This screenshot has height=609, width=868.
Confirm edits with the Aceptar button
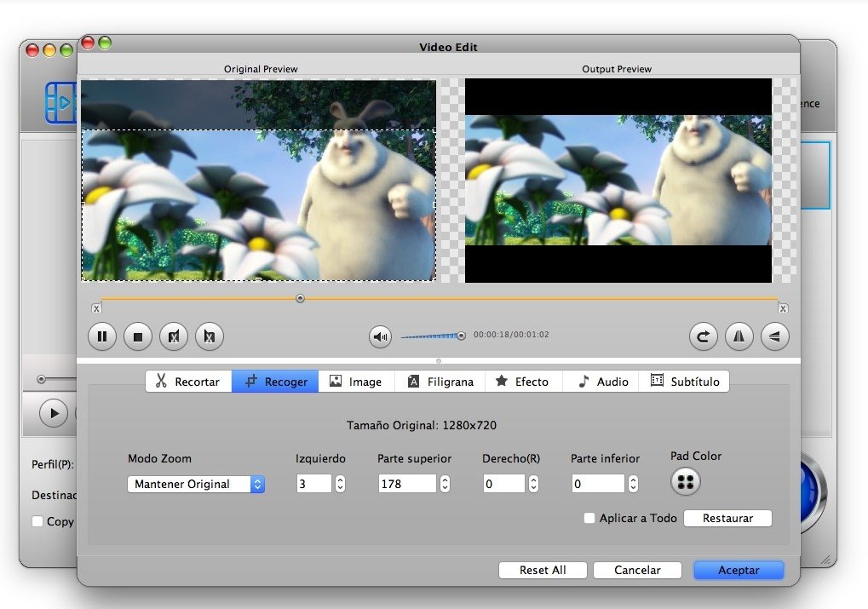pyautogui.click(x=739, y=571)
